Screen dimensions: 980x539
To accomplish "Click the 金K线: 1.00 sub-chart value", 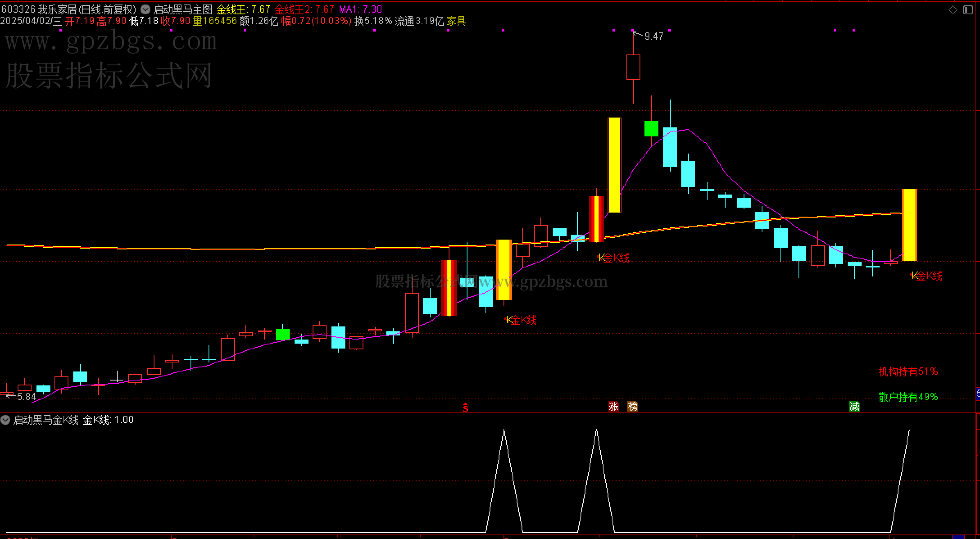I will click(x=108, y=420).
